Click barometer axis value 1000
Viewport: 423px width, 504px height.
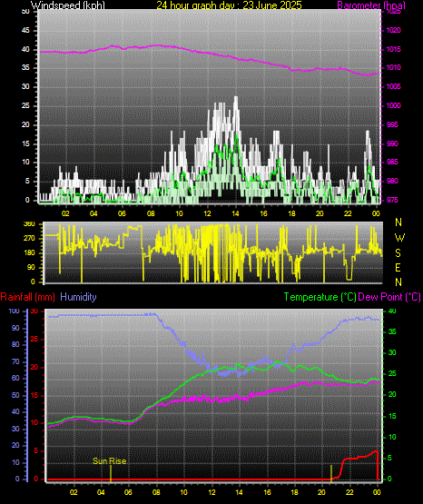[393, 105]
